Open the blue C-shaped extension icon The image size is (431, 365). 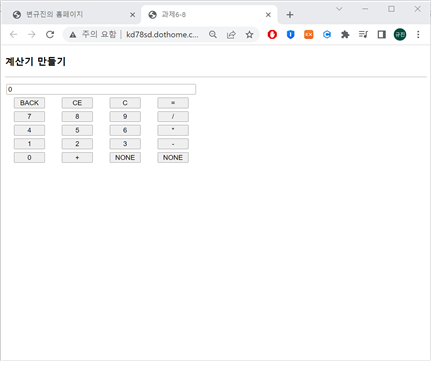(x=327, y=34)
